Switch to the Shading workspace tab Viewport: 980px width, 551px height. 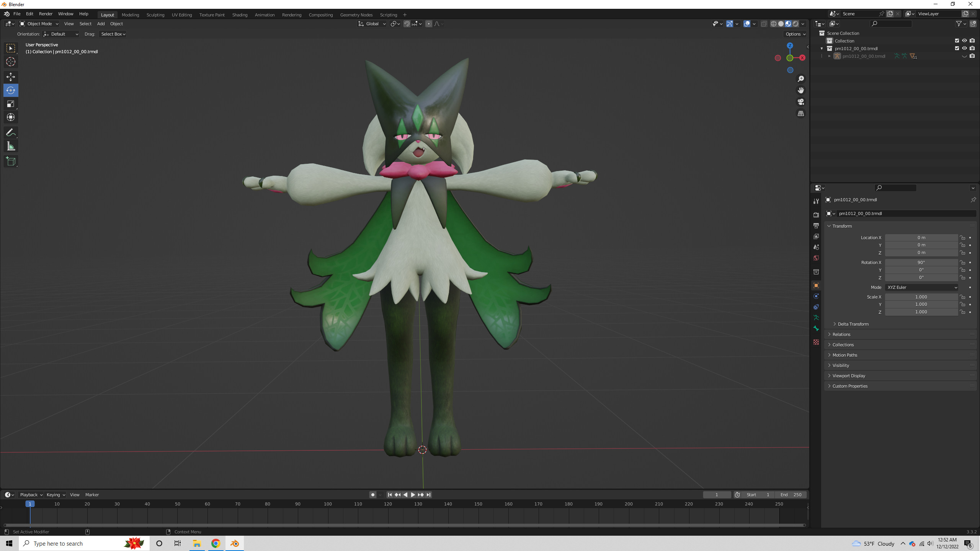tap(240, 15)
